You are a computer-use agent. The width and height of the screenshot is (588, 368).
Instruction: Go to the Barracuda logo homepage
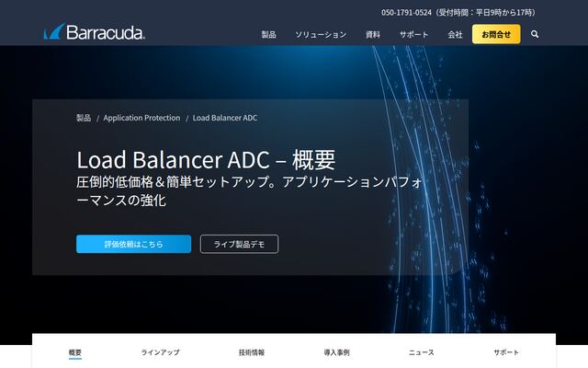click(x=95, y=32)
